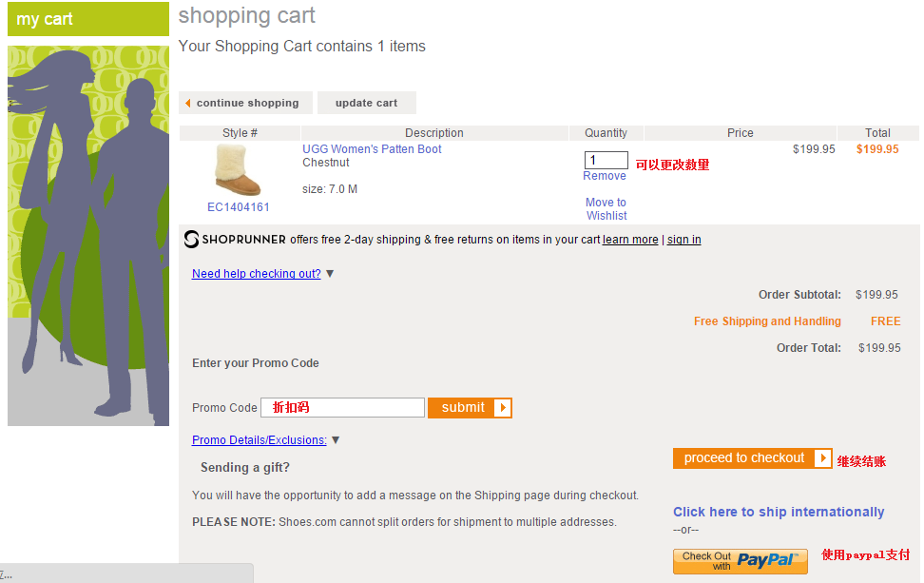Screen dimensions: 924x583
Task: Click the arrow icon on proceed to checkout
Action: 822,458
